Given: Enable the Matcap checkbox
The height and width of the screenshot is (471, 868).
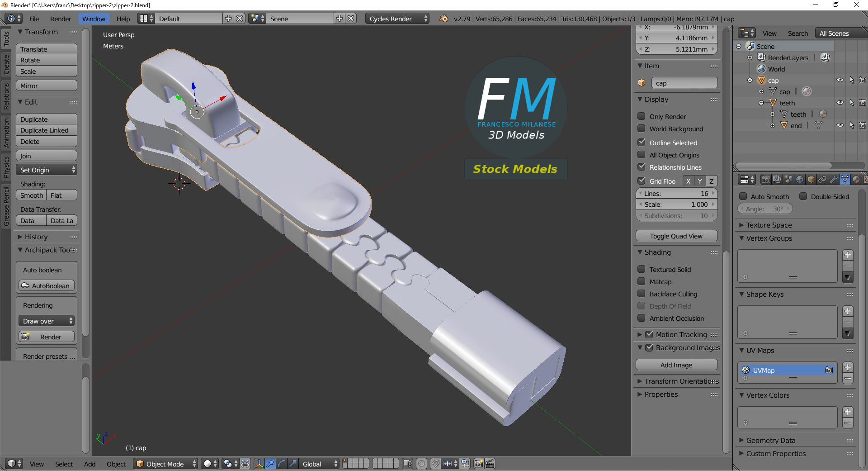Looking at the screenshot, I should (x=641, y=281).
